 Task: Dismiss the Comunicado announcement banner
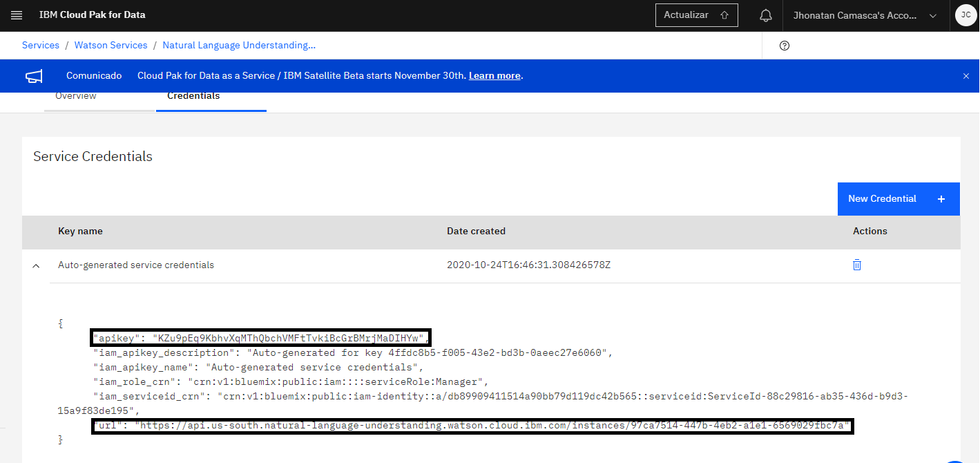(x=965, y=76)
